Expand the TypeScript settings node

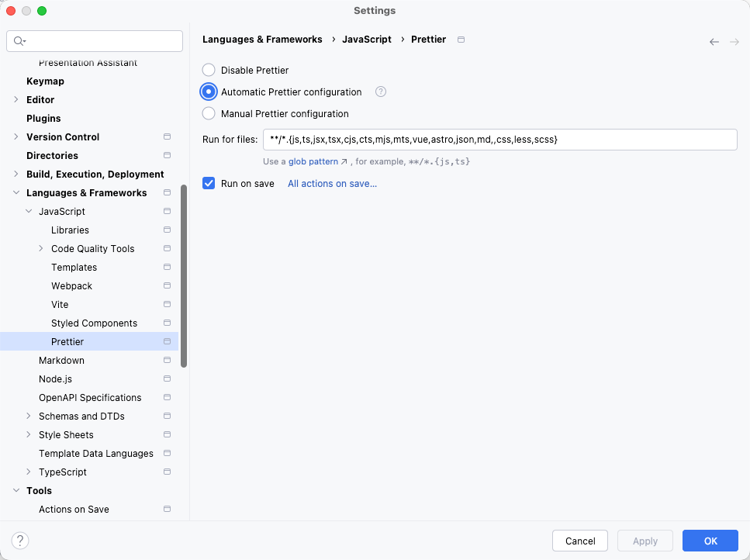(29, 472)
